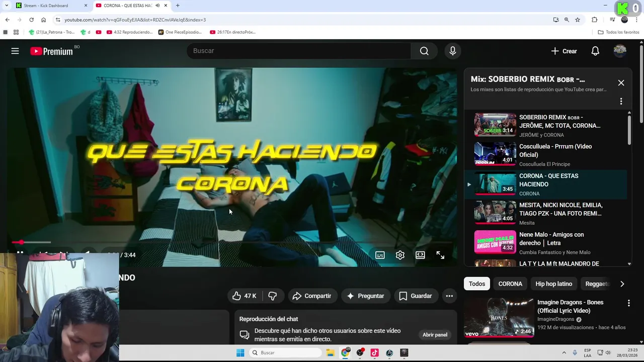
Task: Open Chrome media control button
Action: coord(612,20)
